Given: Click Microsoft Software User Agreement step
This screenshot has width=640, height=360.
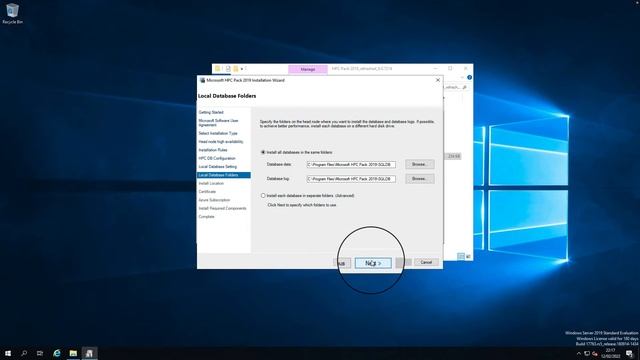Looking at the screenshot, I should [x=218, y=123].
